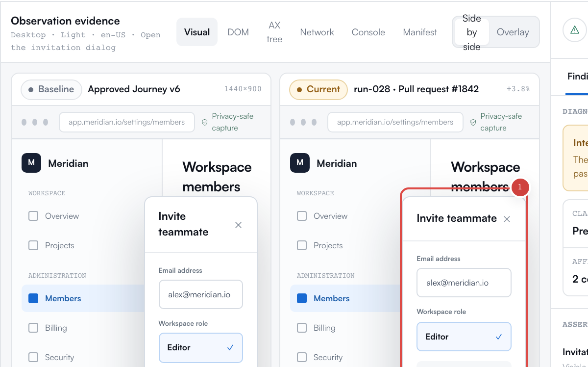The height and width of the screenshot is (367, 588).
Task: Click the Approved Journey v6 title
Action: pyautogui.click(x=134, y=89)
